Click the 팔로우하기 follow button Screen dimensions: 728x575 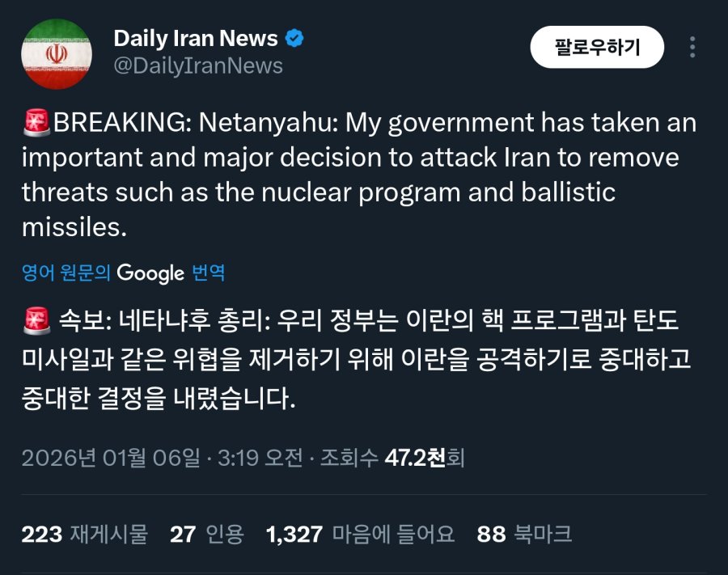pyautogui.click(x=597, y=47)
